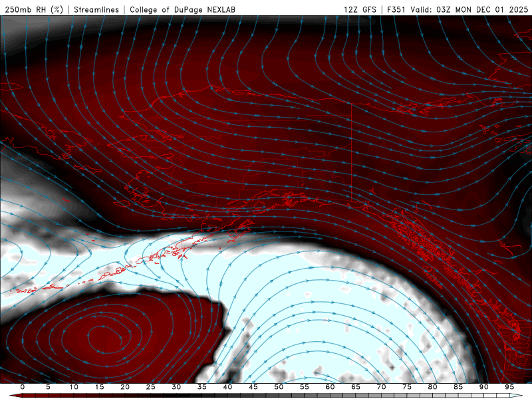This screenshot has width=532, height=399.
Task: Click the "40" colorbar scale label
Action: point(227,387)
